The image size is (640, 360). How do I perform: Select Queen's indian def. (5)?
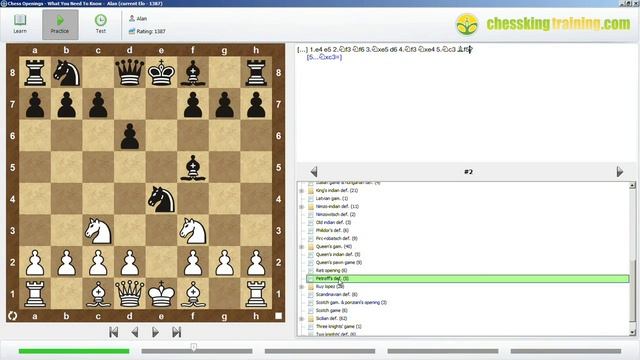tap(338, 254)
